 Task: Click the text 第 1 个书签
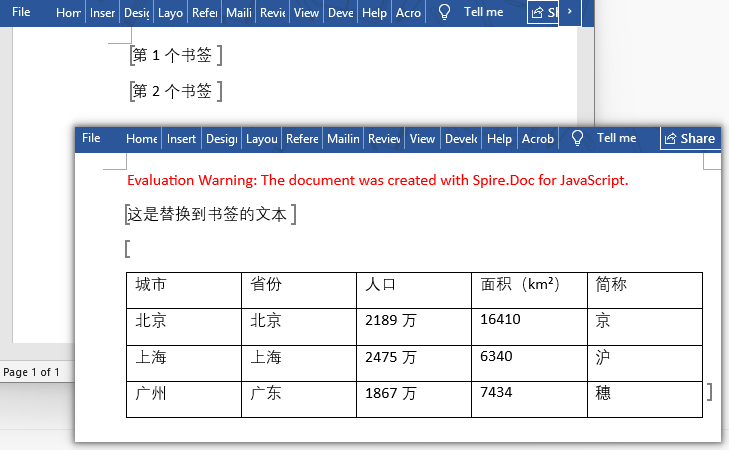pos(172,55)
